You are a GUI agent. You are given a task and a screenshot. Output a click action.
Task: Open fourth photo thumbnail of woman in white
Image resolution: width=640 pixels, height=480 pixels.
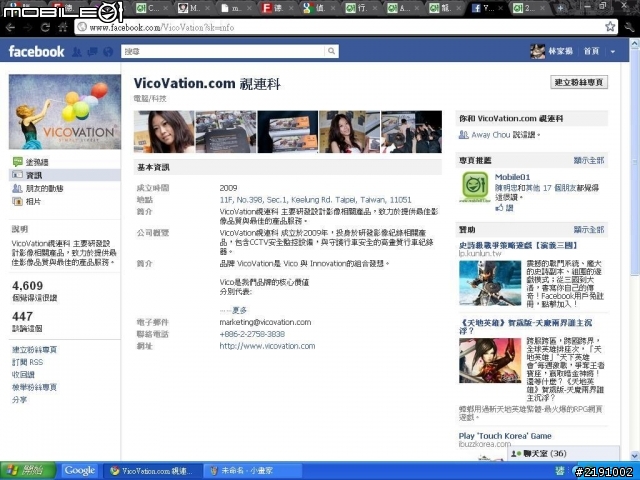(x=349, y=131)
